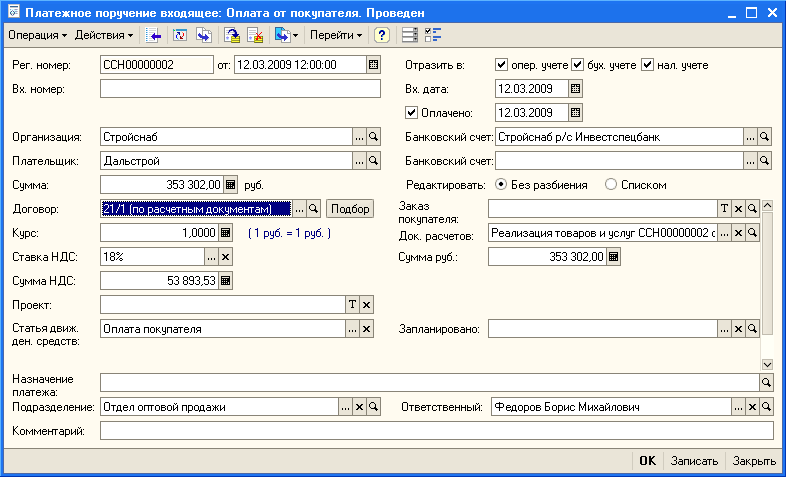Open selection for payer's empty Банковский счет

(x=750, y=161)
